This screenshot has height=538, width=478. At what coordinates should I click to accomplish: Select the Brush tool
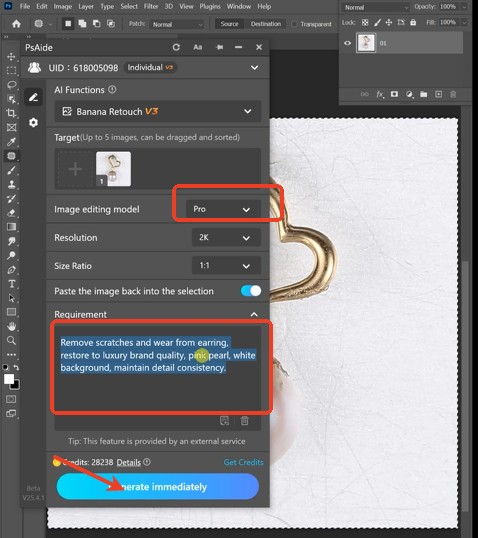(11, 170)
